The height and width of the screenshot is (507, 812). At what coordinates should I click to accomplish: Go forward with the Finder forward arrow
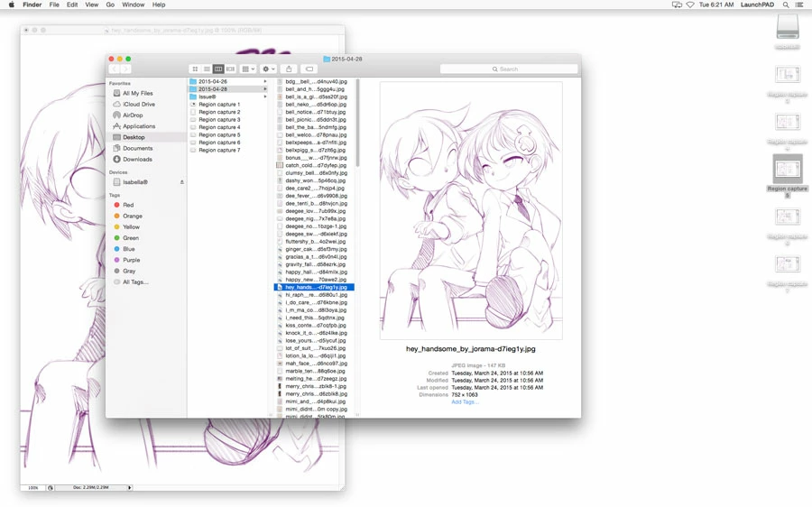(125, 69)
